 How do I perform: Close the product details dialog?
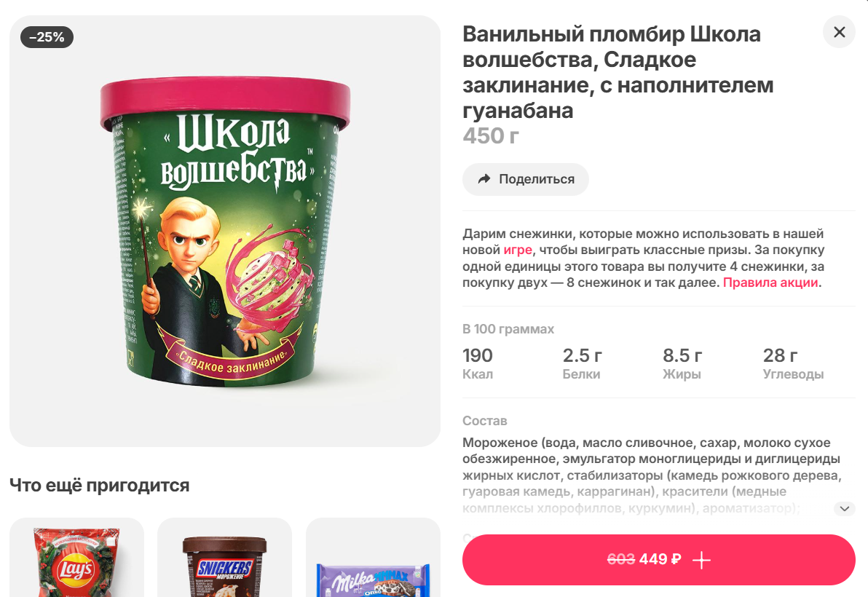[839, 32]
